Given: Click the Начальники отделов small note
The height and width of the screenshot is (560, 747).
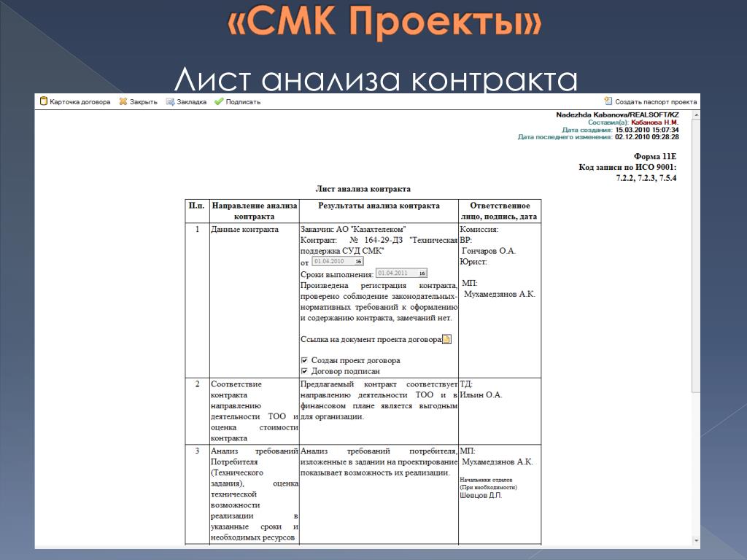Looking at the screenshot, I should 486,480.
